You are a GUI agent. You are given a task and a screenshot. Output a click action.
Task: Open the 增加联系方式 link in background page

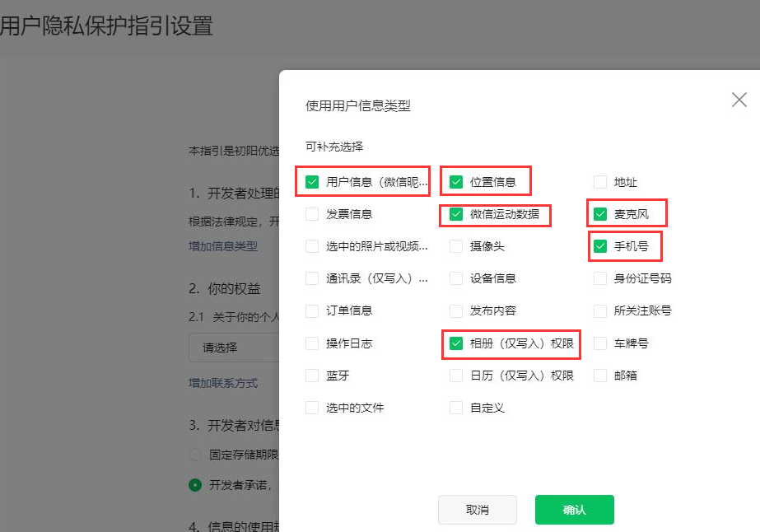coord(223,383)
